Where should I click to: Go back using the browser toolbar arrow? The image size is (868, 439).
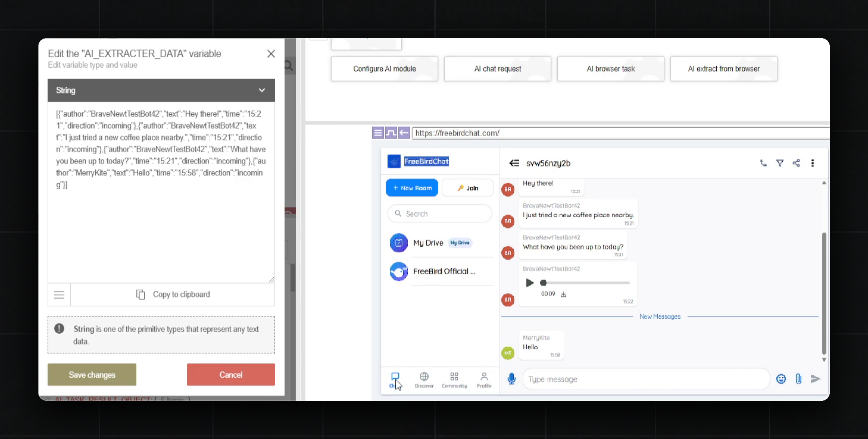[404, 133]
